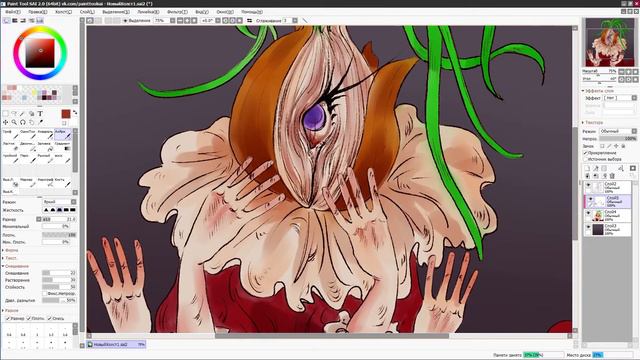Select the Zoom magnifier tool

14,122
